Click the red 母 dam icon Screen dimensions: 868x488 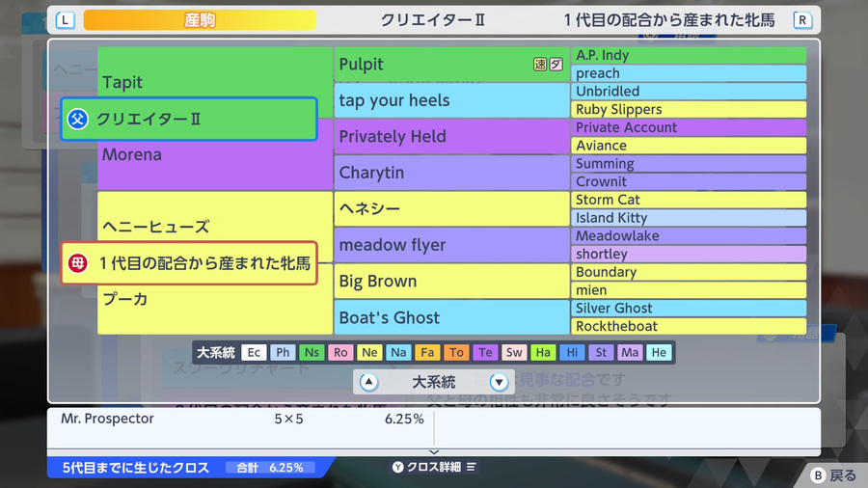[77, 263]
